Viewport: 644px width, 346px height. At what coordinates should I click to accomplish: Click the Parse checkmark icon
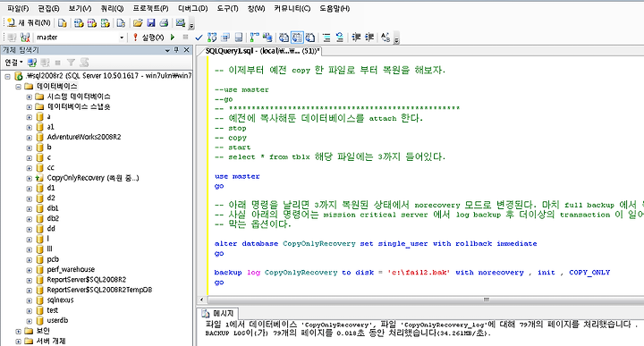199,38
